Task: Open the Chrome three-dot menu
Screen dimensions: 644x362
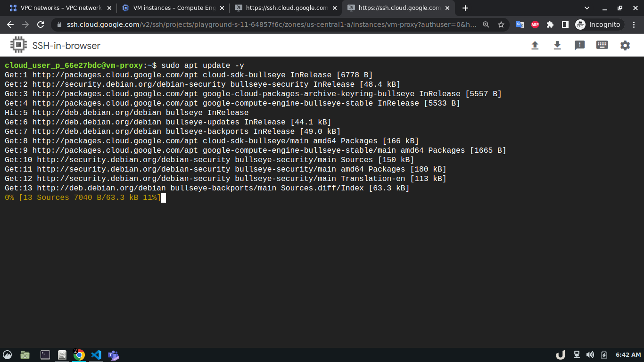Action: 634,25
